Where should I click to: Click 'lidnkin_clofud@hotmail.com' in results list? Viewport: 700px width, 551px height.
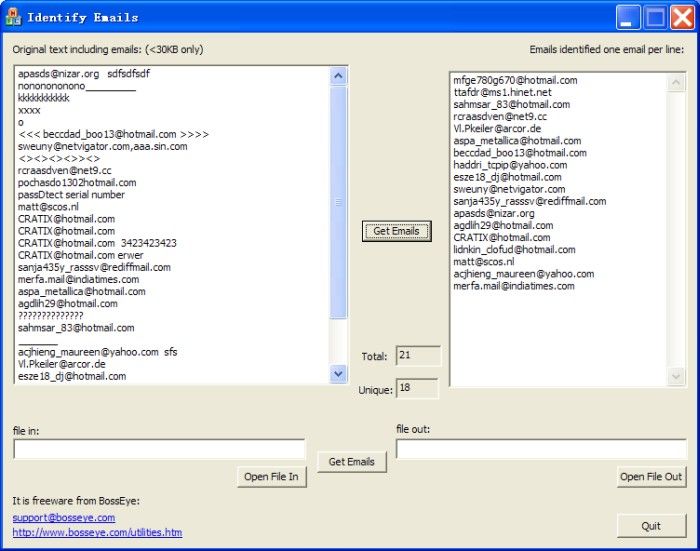pyautogui.click(x=514, y=250)
